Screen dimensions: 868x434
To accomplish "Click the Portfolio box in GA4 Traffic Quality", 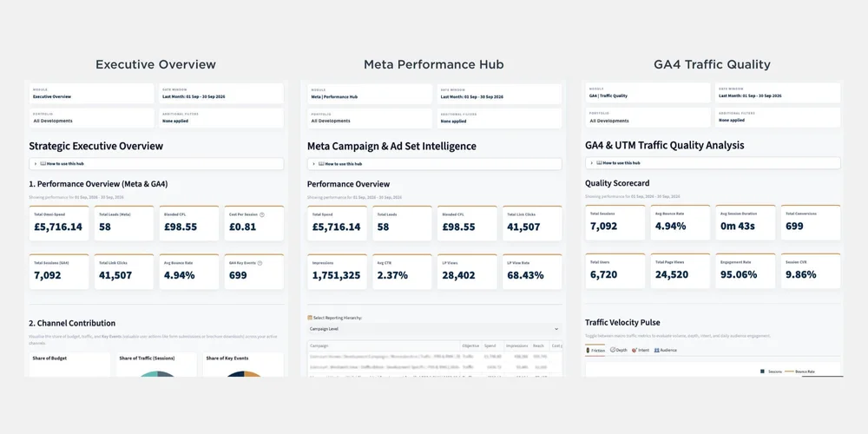I will coord(648,117).
